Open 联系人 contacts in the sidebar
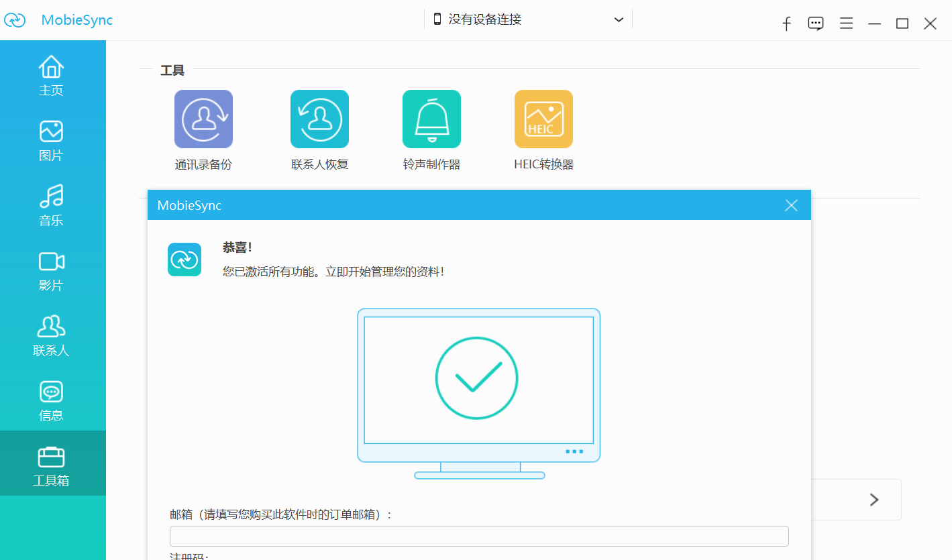Screen dimensions: 952x560 pos(52,335)
